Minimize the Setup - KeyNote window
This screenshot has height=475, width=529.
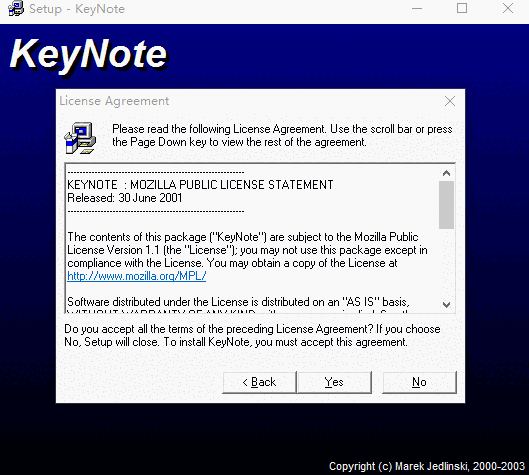[417, 8]
